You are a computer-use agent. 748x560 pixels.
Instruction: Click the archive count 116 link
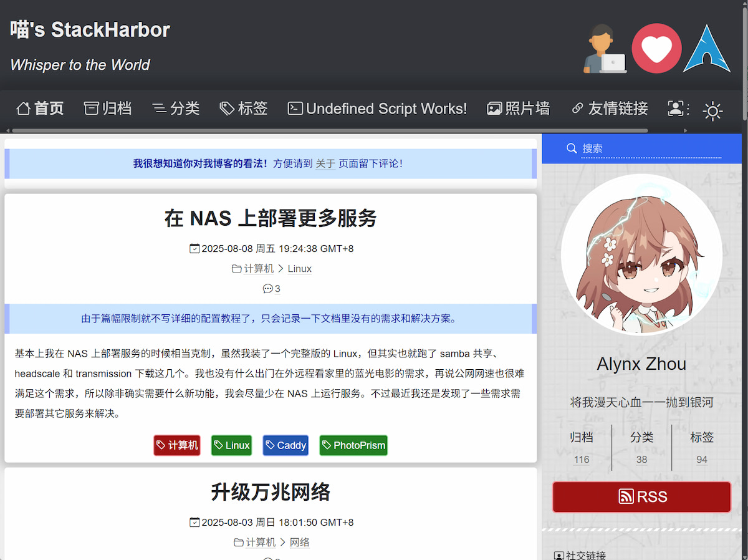[581, 459]
